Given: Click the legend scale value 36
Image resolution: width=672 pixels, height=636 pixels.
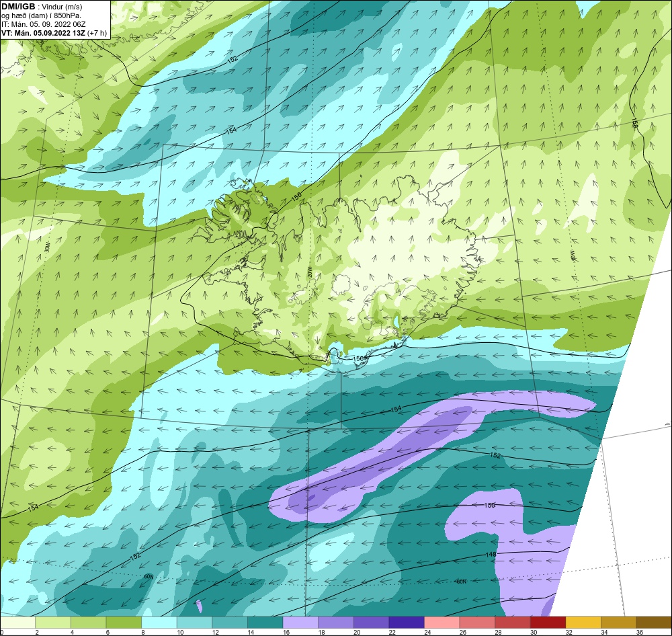Looking at the screenshot, I should pyautogui.click(x=640, y=632).
